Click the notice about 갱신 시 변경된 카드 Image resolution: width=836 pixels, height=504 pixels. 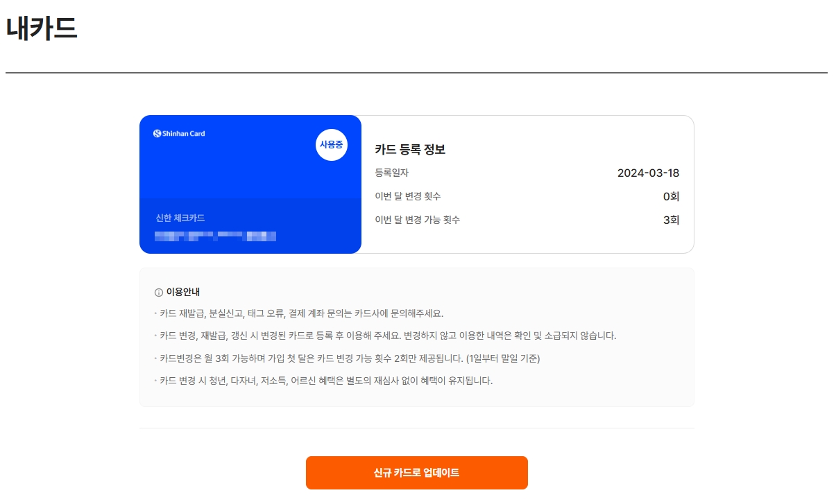(x=386, y=336)
